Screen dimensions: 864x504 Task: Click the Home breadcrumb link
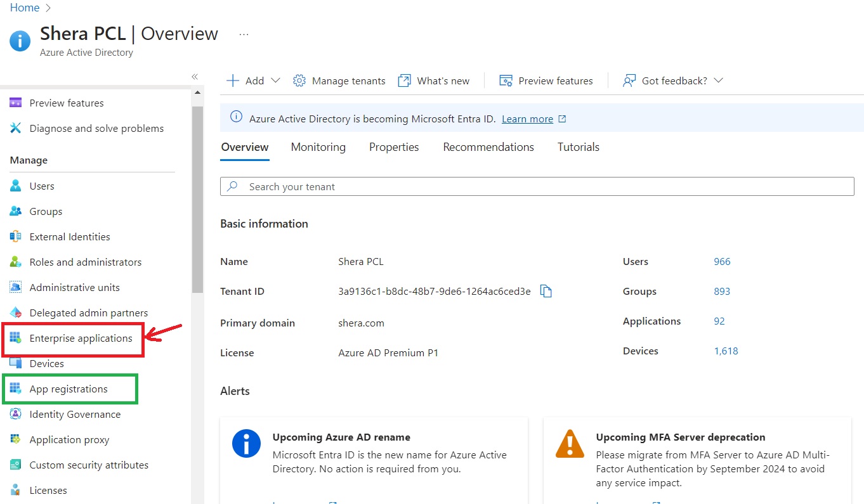[x=25, y=8]
